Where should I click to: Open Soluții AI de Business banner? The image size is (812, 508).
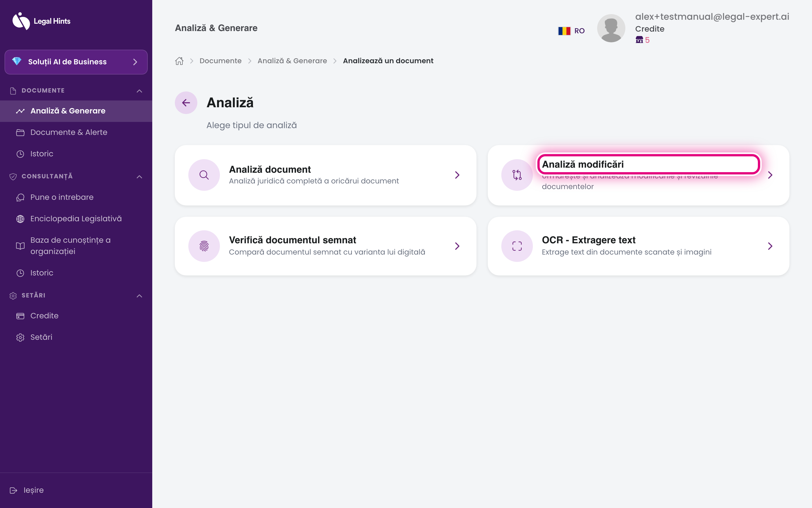click(x=76, y=62)
